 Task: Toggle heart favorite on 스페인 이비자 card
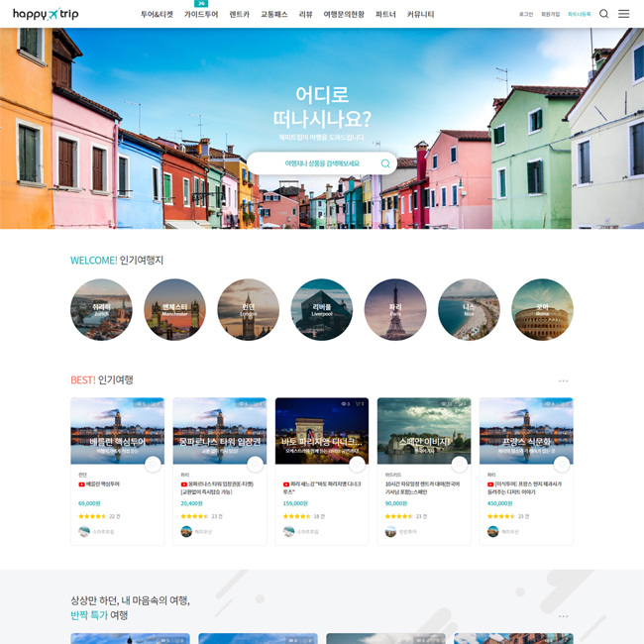click(459, 464)
